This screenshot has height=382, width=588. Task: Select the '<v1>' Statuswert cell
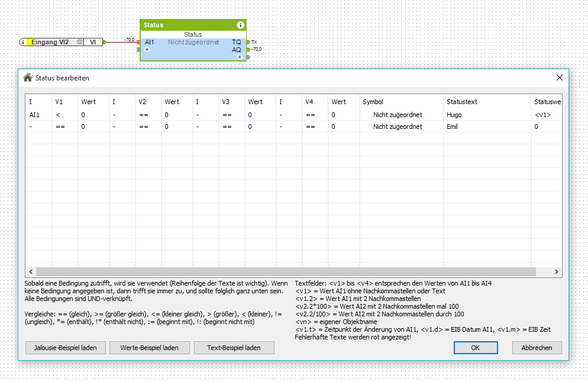click(547, 115)
